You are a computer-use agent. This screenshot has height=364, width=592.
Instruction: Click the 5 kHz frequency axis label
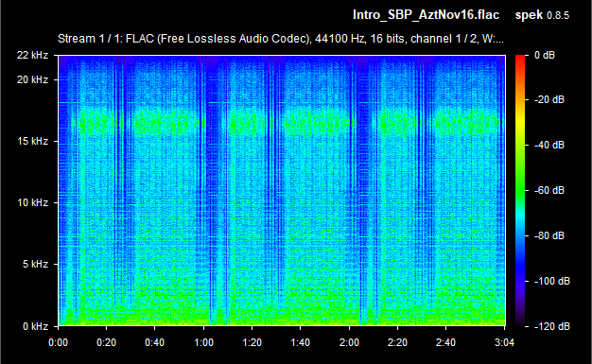point(35,264)
